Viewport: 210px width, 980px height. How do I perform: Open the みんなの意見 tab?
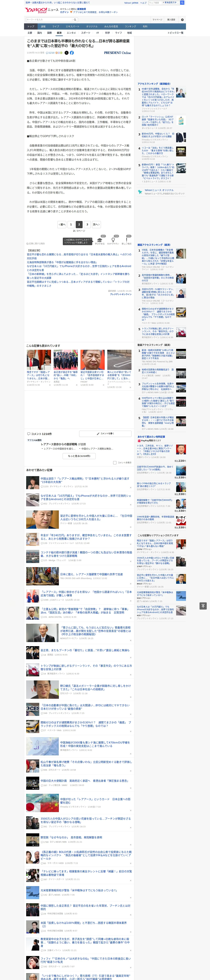[x=111, y=27]
